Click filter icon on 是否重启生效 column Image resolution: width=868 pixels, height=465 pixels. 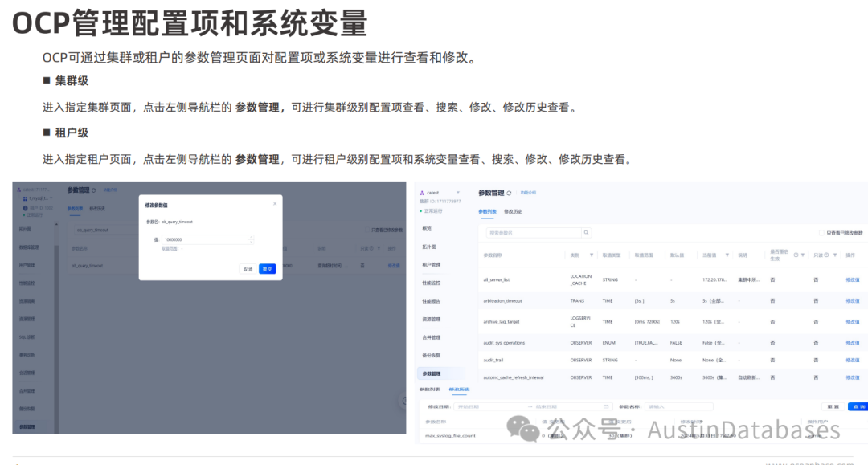point(803,255)
